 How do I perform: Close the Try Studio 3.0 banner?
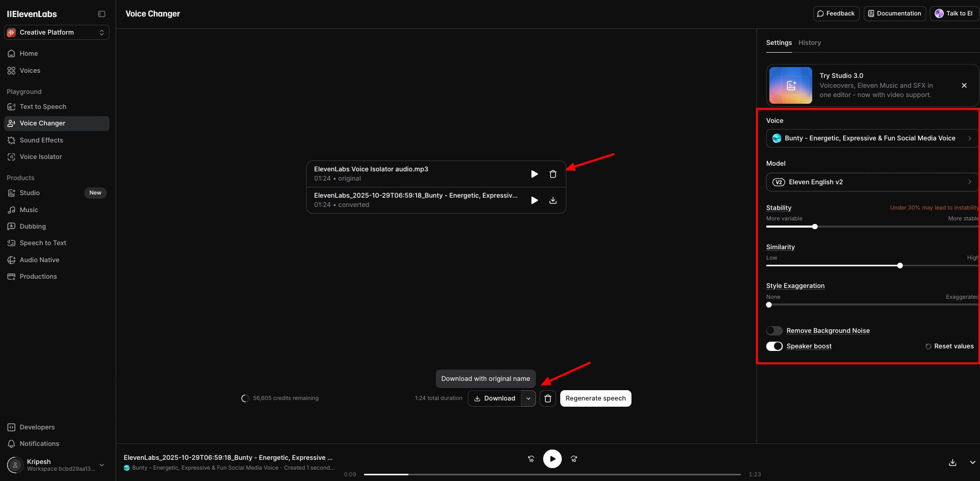(x=964, y=86)
